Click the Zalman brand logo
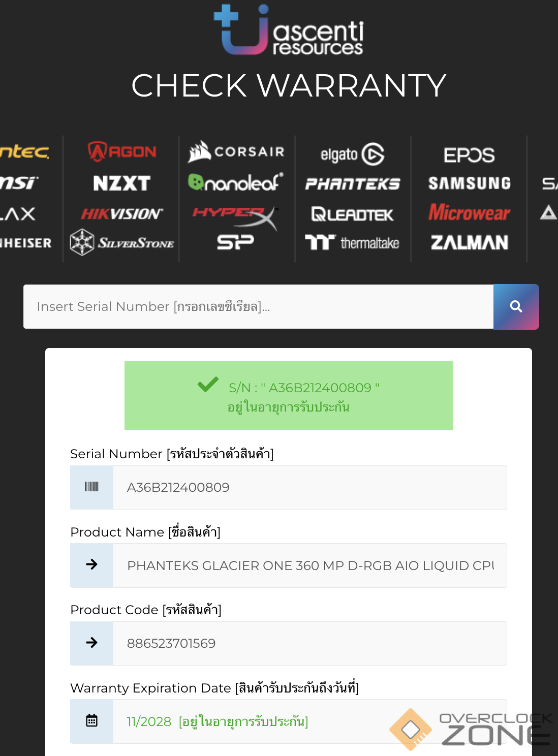 pyautogui.click(x=469, y=243)
